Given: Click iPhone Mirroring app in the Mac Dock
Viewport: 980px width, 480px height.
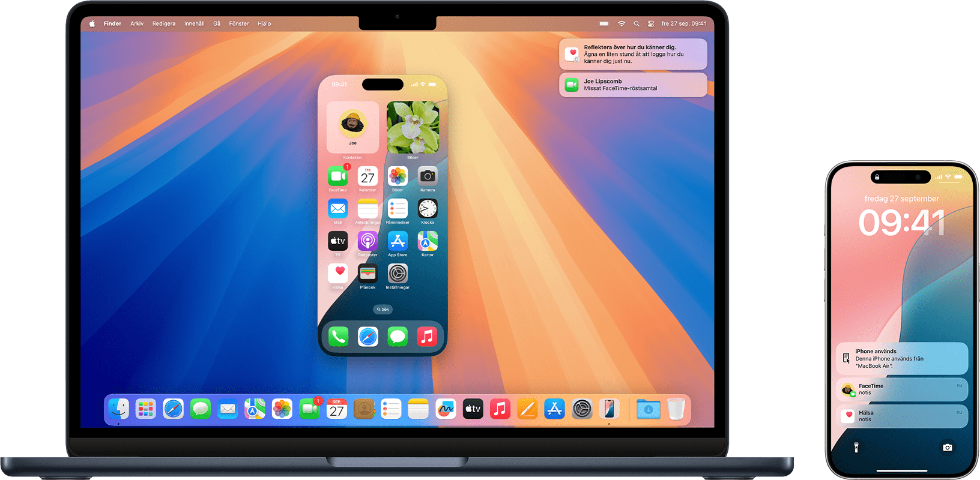Looking at the screenshot, I should pyautogui.click(x=609, y=409).
